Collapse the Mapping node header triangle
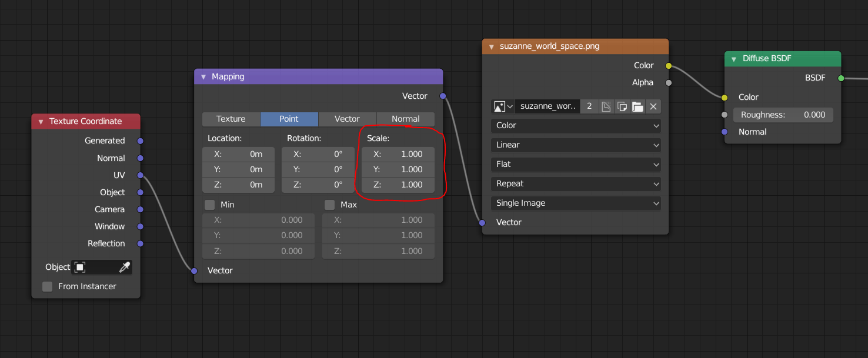Viewport: 868px width, 358px height. click(x=203, y=76)
